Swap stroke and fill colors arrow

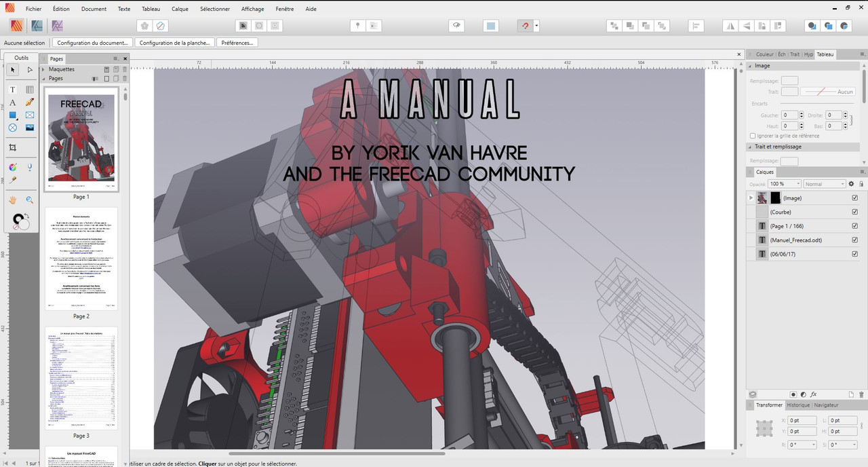[x=26, y=216]
